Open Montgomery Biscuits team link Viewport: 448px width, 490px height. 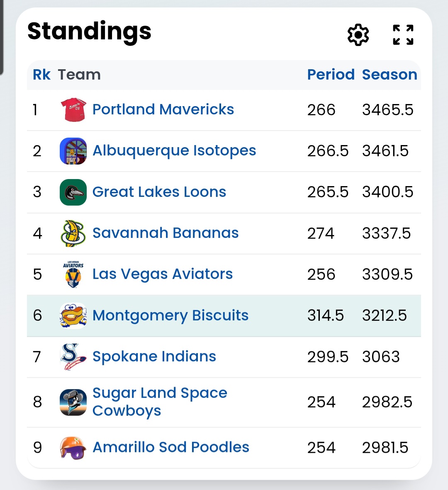[171, 315]
